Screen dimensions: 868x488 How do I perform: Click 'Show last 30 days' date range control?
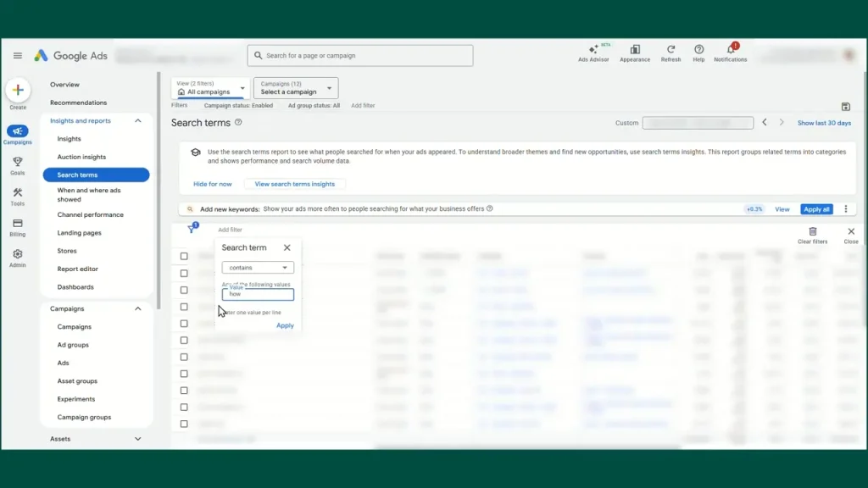(823, 122)
